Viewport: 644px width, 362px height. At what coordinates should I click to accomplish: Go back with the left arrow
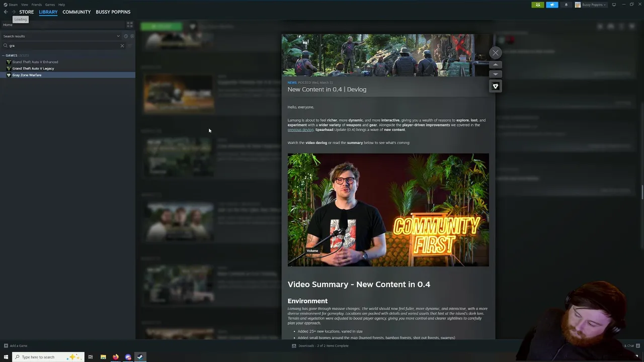coord(6,12)
